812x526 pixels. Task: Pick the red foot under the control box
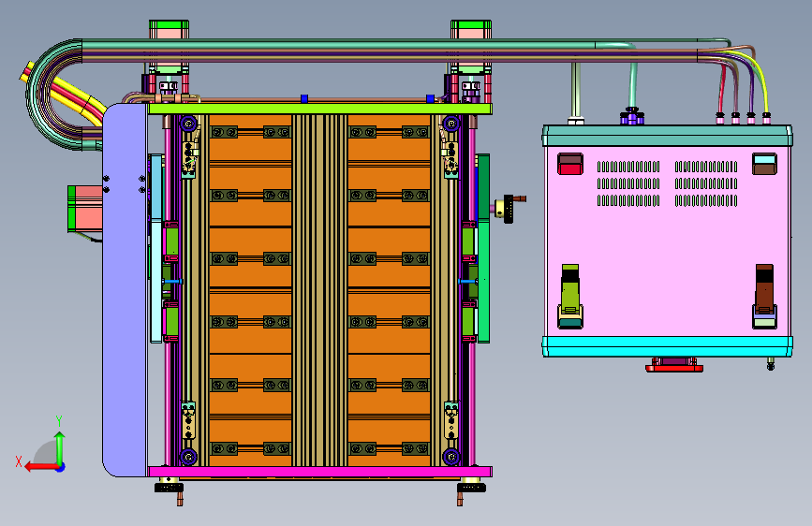[674, 368]
